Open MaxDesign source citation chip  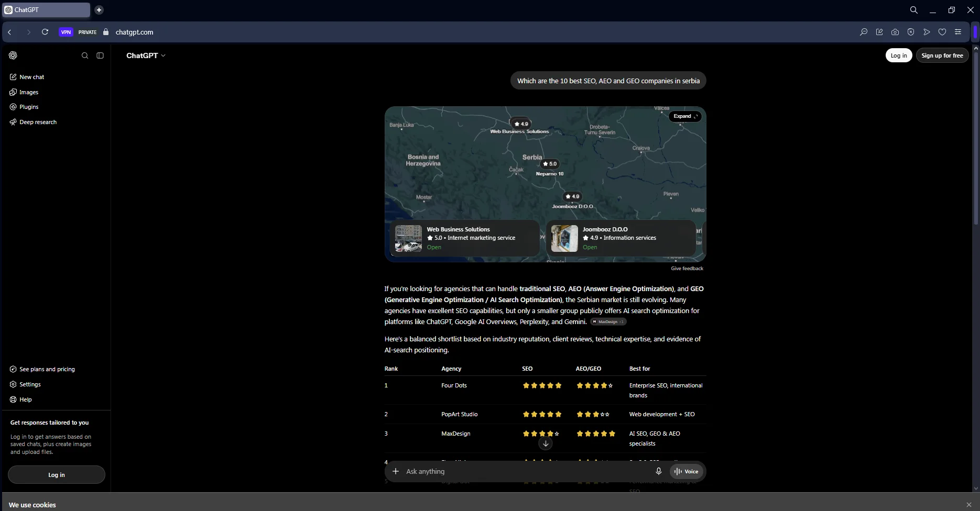(x=608, y=322)
